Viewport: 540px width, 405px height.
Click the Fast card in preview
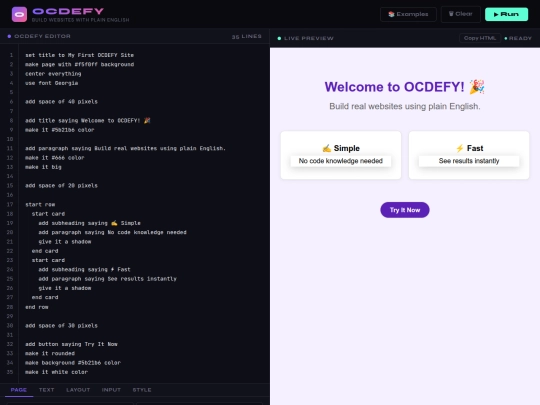(x=469, y=155)
